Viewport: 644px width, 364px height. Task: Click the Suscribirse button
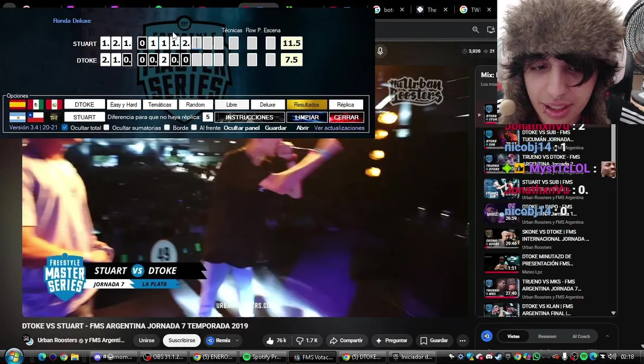[182, 341]
